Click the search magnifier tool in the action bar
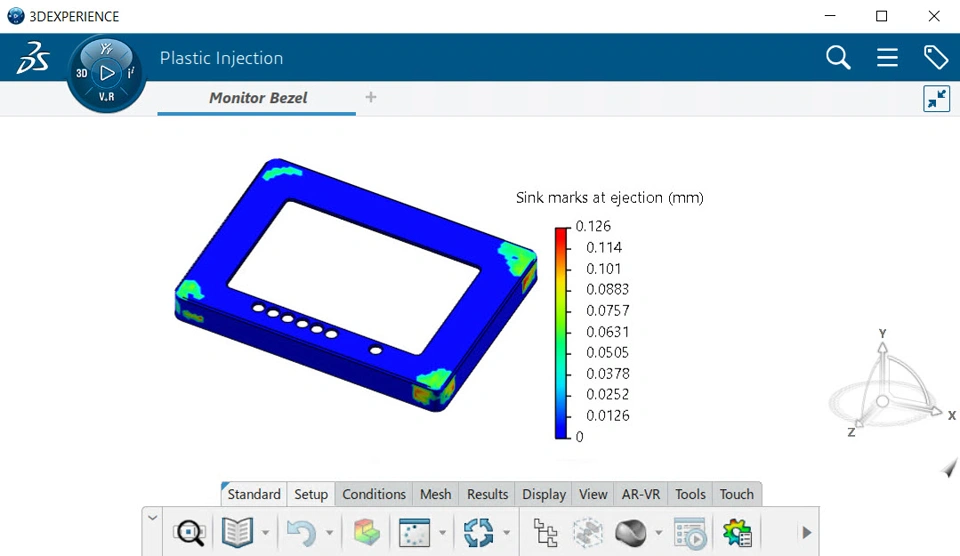The width and height of the screenshot is (960, 556). point(189,533)
